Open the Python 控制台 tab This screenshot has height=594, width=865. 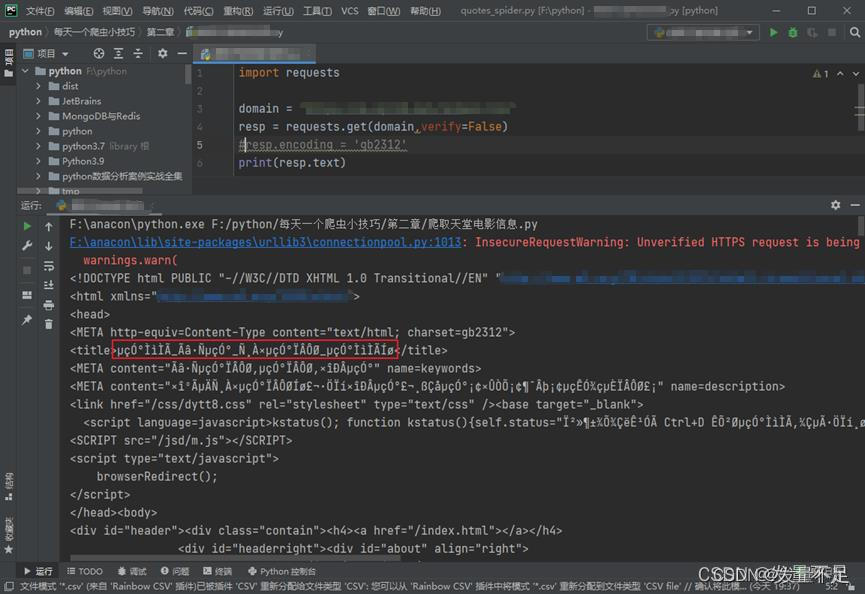282,571
